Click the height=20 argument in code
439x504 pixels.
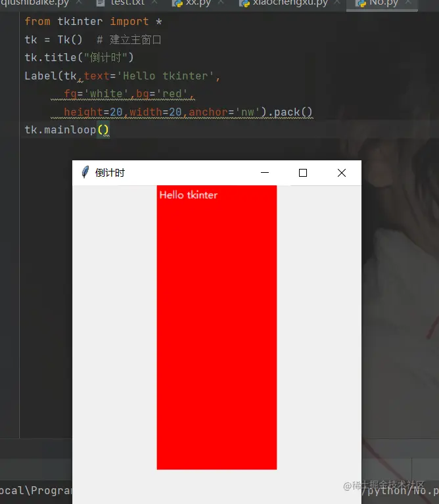tap(93, 112)
